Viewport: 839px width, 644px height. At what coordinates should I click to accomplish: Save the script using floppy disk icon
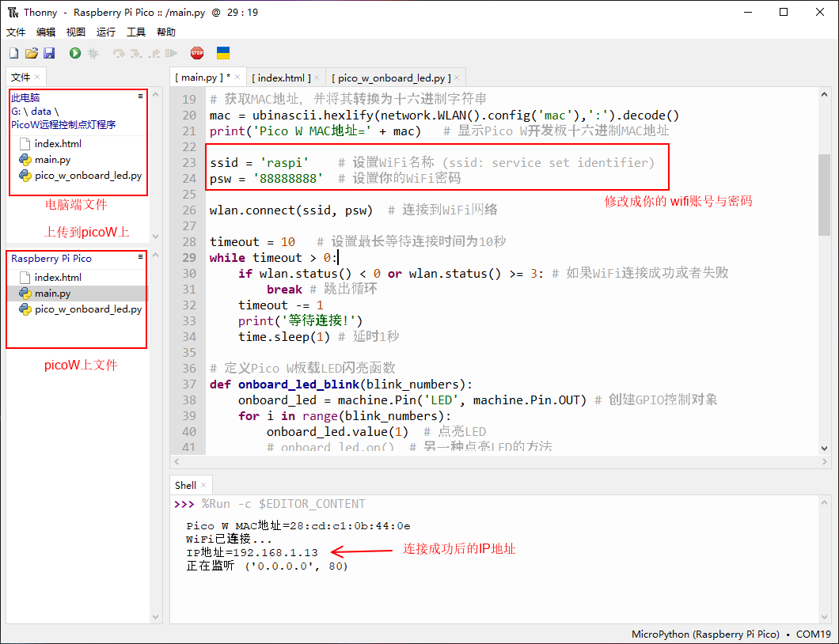[49, 53]
